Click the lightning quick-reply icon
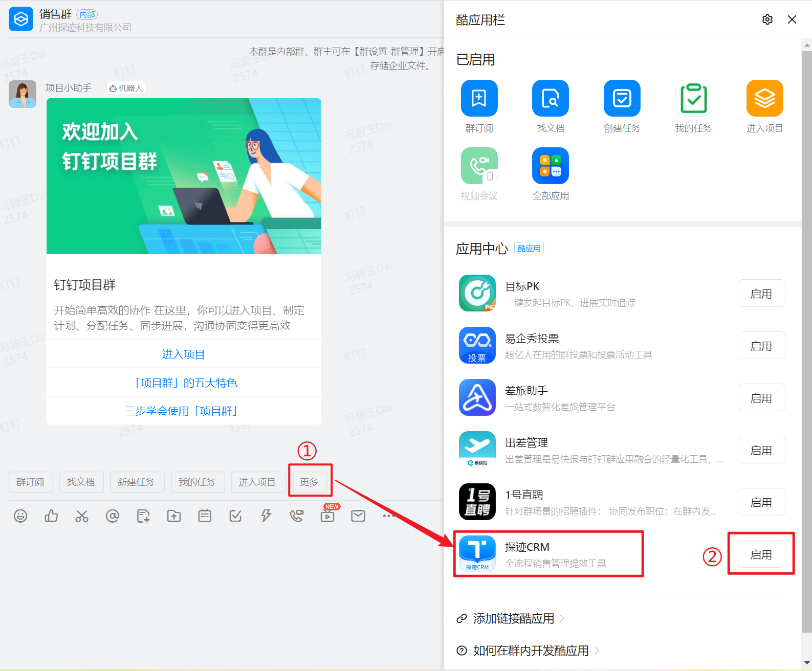This screenshot has height=671, width=812. [x=266, y=516]
